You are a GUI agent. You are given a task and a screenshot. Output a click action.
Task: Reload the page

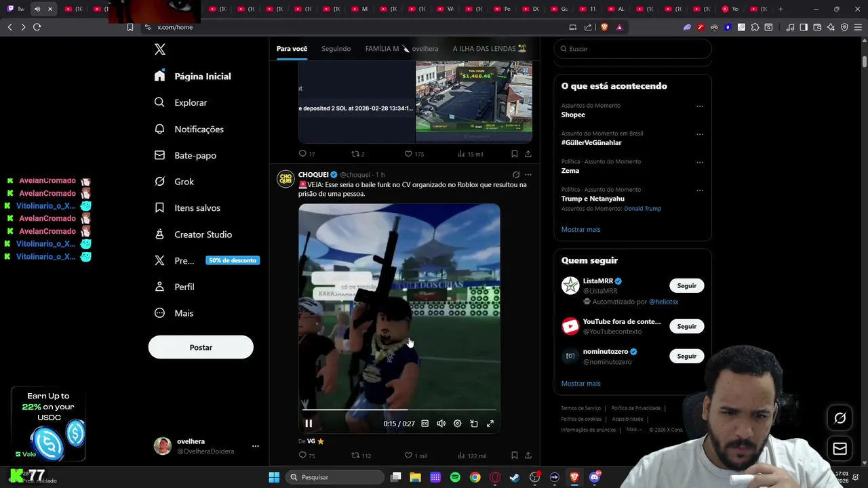click(x=37, y=27)
